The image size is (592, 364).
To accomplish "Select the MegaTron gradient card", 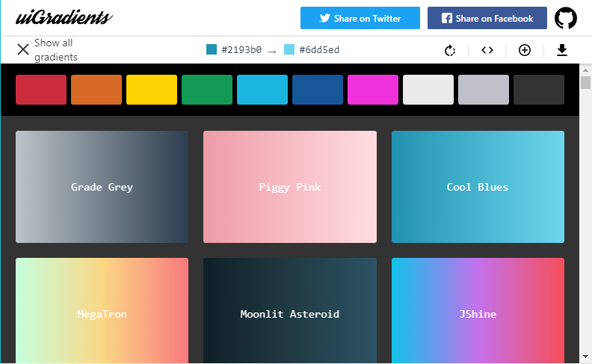I will tap(102, 311).
